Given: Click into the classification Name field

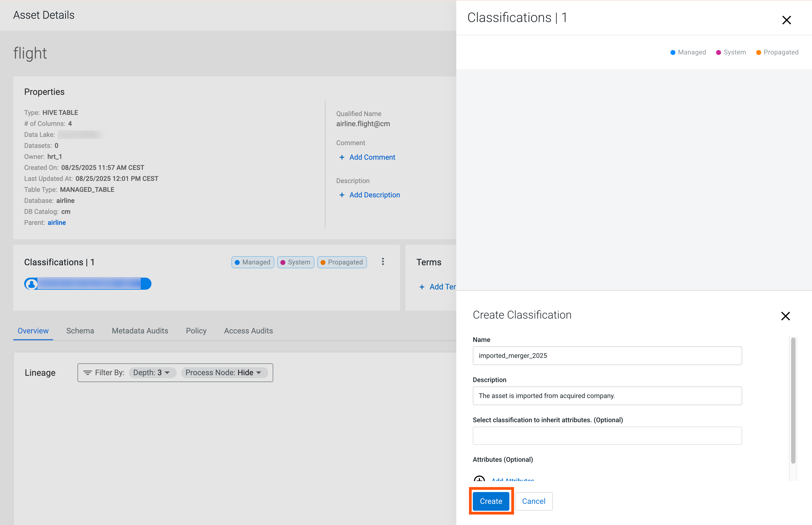Looking at the screenshot, I should [607, 356].
